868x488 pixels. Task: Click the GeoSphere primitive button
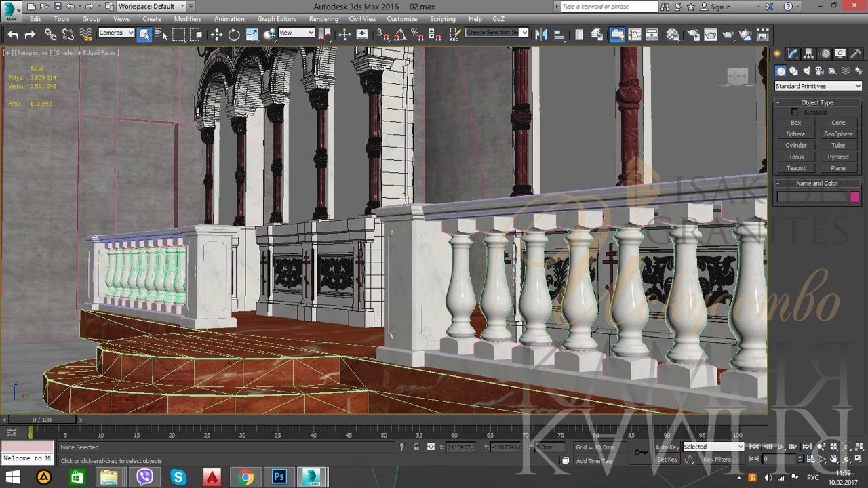click(x=838, y=134)
